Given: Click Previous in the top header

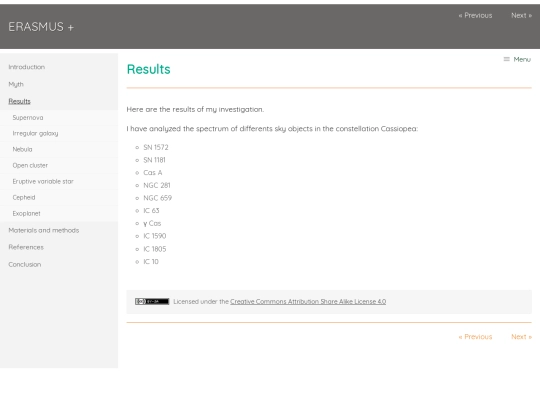Looking at the screenshot, I should click(475, 15).
